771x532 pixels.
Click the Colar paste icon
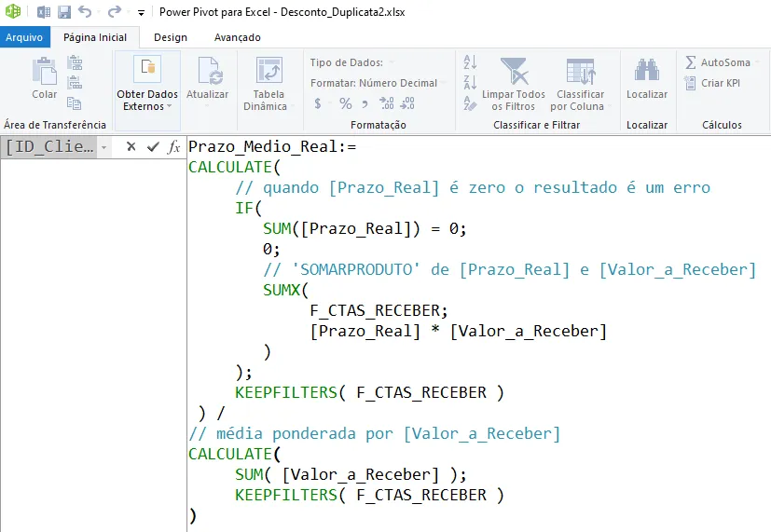click(x=44, y=71)
